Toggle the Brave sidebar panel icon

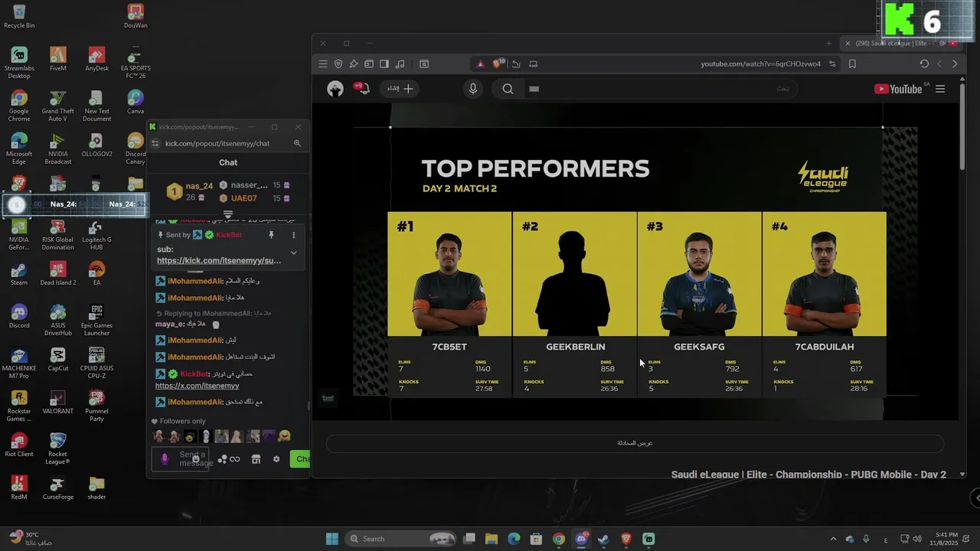click(384, 64)
